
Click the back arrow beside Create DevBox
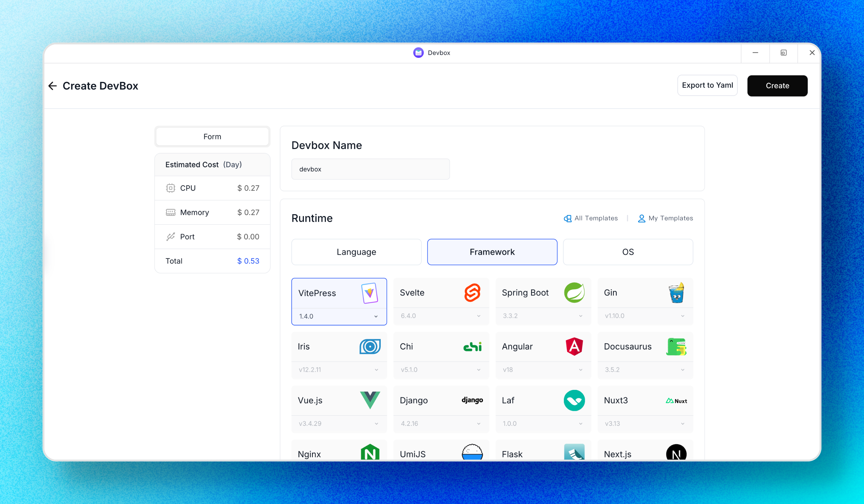[53, 86]
